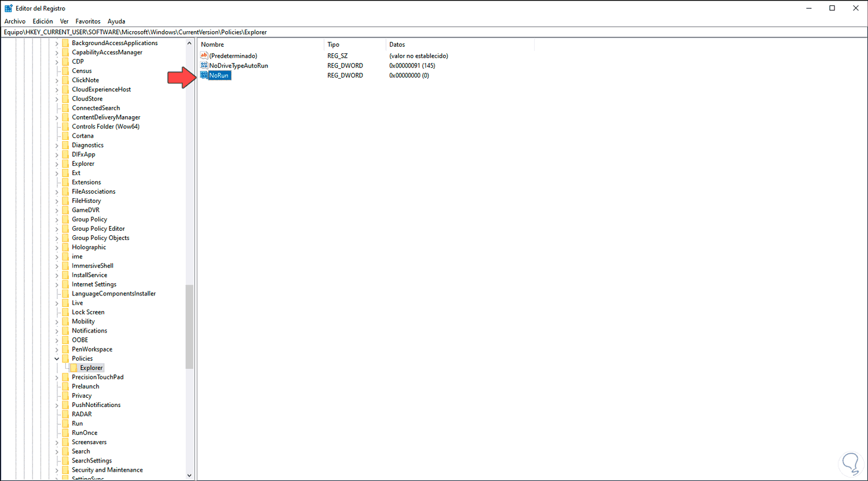Expand the Group Policy Editor key
Image resolution: width=868 pixels, height=481 pixels.
57,229
